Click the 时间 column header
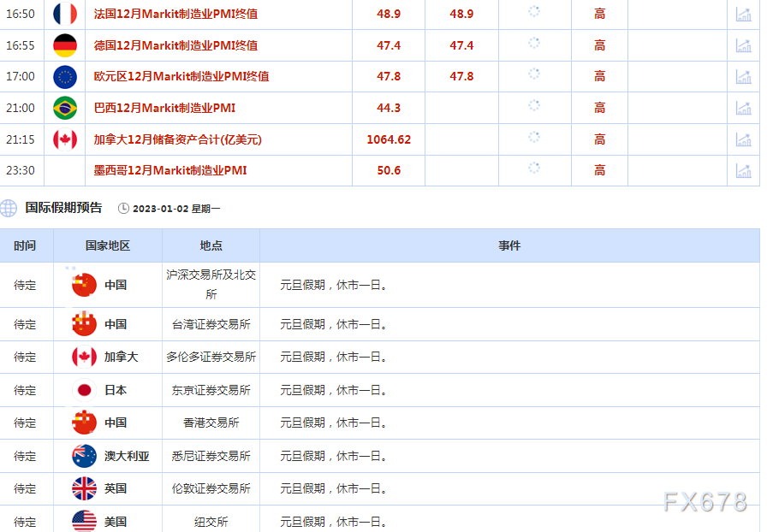This screenshot has width=773, height=532. pyautogui.click(x=25, y=245)
